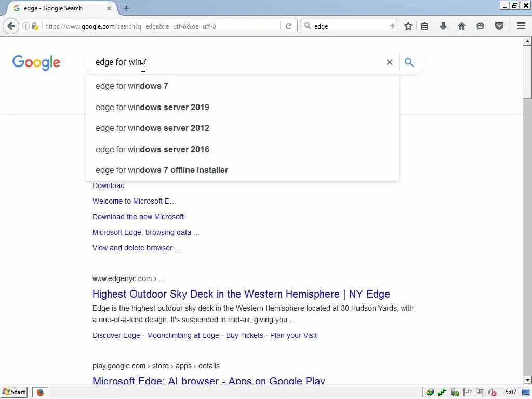Click the muted volume tray icon
The height and width of the screenshot is (399, 532).
(493, 393)
